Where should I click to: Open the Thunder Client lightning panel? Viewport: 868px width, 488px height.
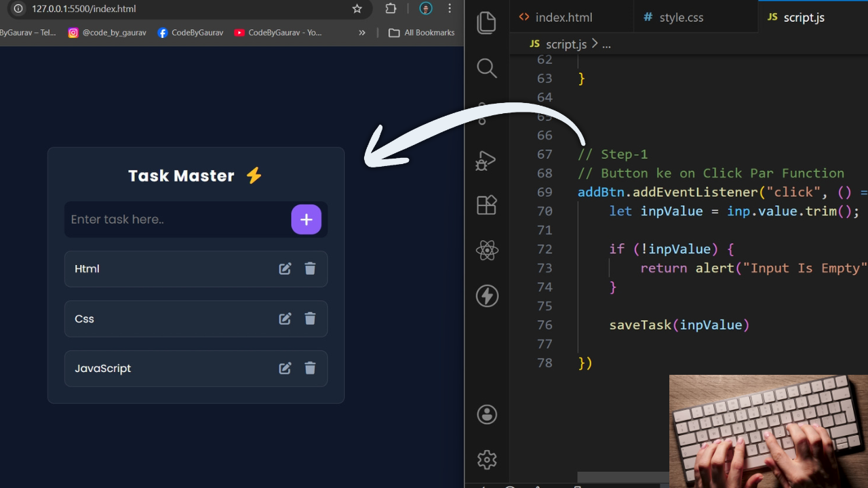coord(486,296)
